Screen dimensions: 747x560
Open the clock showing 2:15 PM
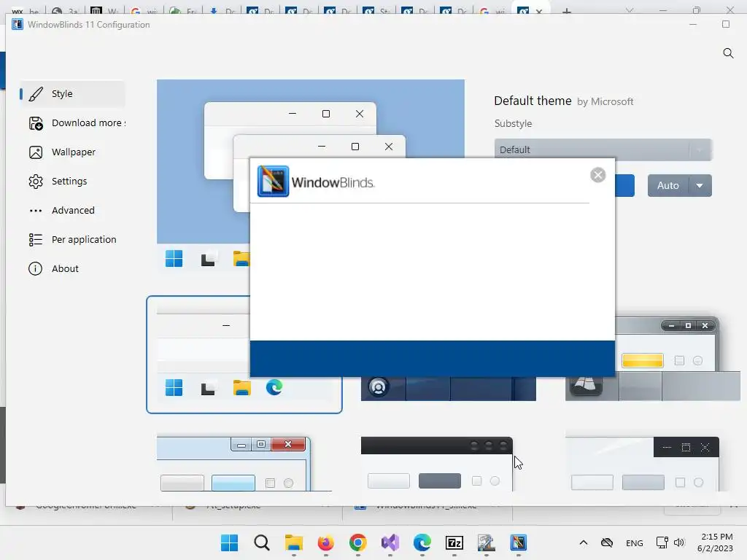pos(715,542)
